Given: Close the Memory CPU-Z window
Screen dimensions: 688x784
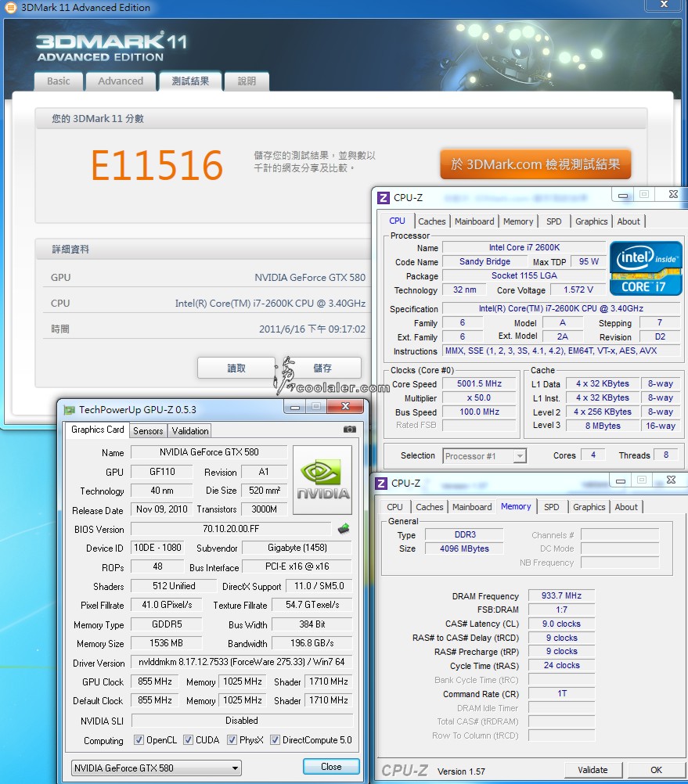Looking at the screenshot, I should tap(671, 480).
